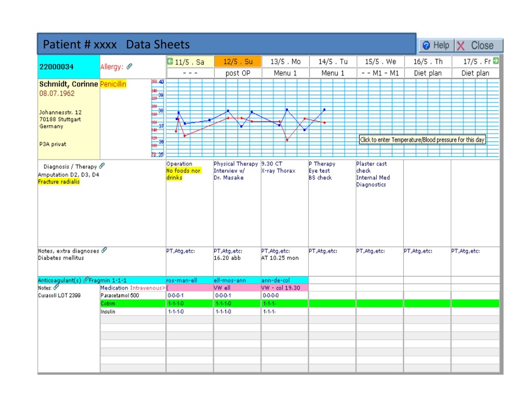Click the 'Physical Therapy' entry for 12/5
Screen dimensions: 532x399
coord(236,164)
